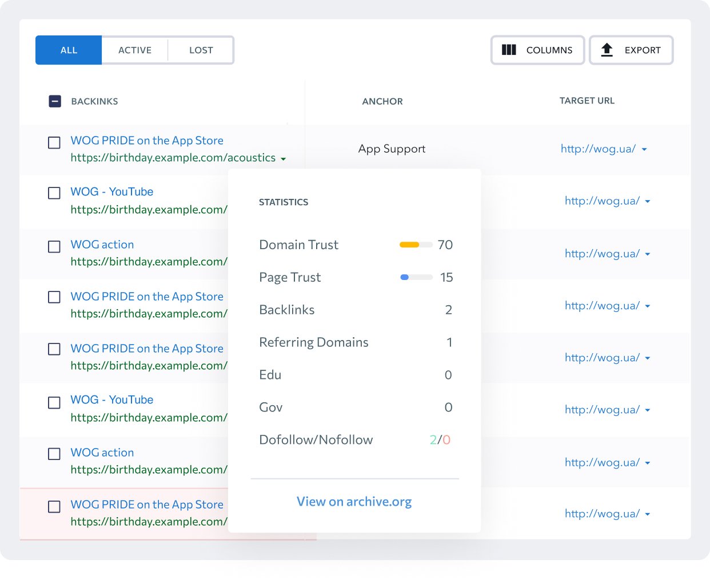This screenshot has height=588, width=710.
Task: Click the Referring Domains count 1
Action: [450, 343]
